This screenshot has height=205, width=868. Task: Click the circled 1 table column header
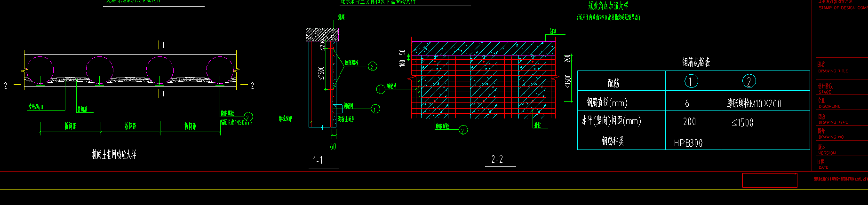click(x=691, y=81)
